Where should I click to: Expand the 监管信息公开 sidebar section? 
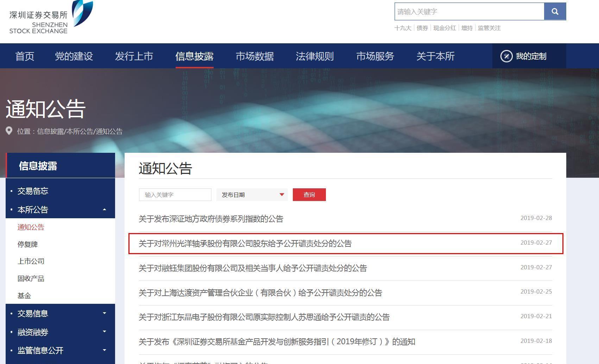click(x=60, y=350)
